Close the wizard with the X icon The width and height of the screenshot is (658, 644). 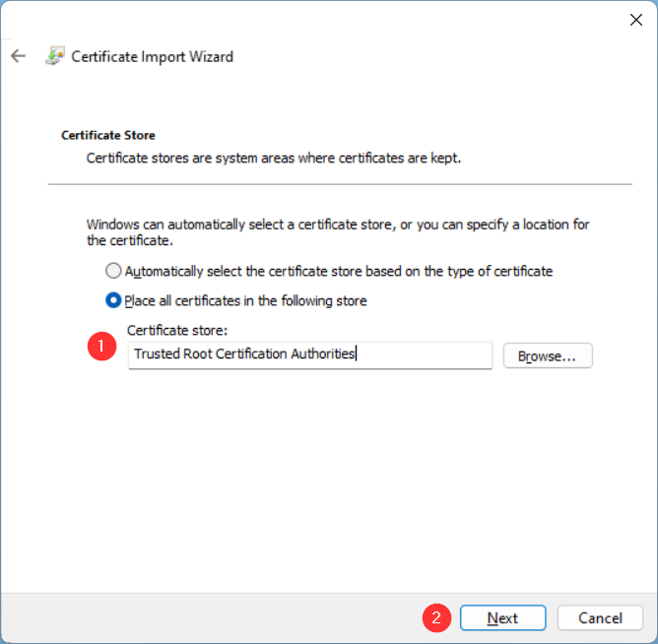[x=635, y=20]
